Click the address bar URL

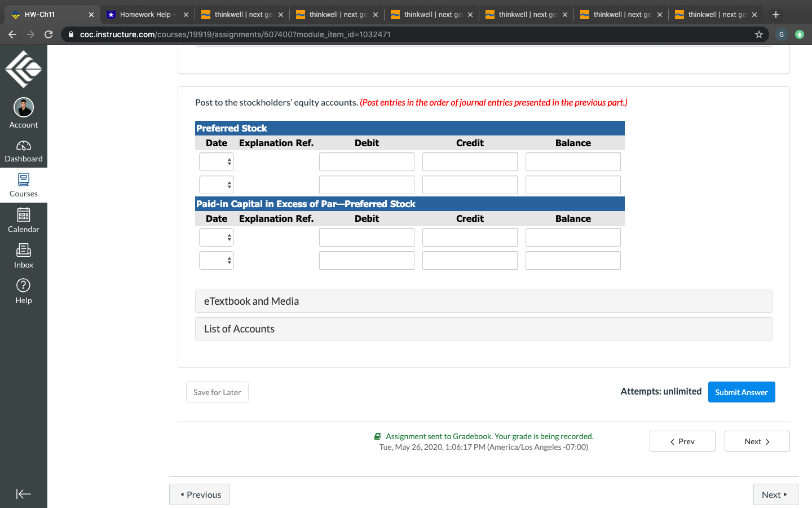pos(235,34)
